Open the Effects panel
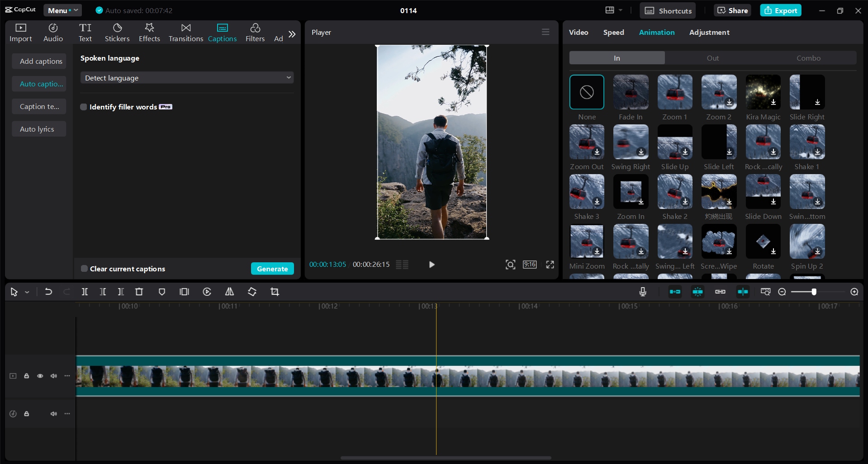The image size is (868, 464). point(149,32)
